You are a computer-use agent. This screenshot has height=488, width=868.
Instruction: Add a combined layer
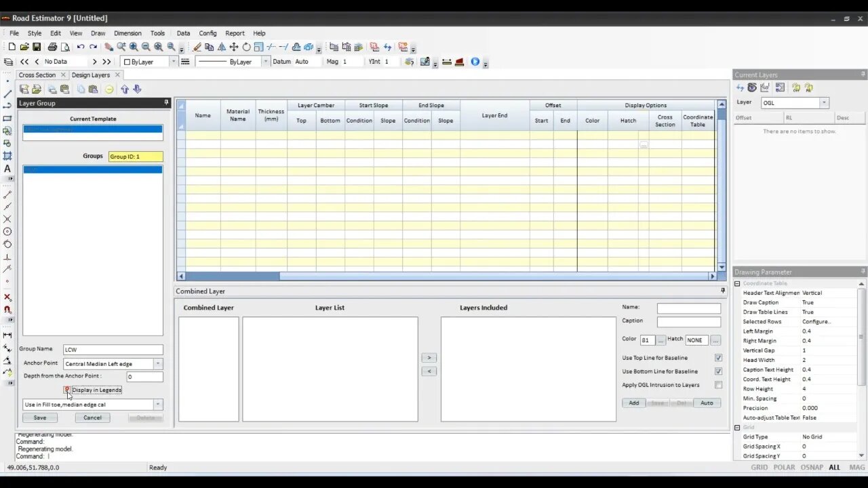634,403
